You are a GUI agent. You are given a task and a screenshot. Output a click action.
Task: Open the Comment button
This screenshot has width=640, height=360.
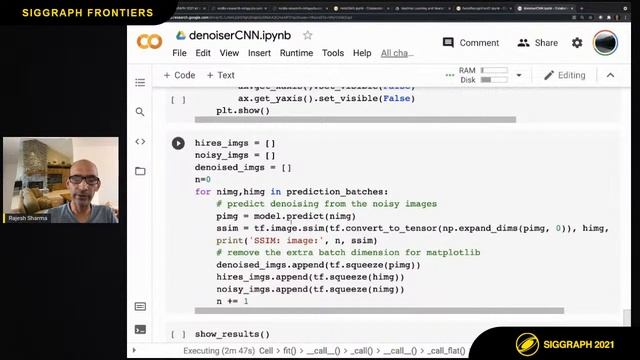coord(471,43)
